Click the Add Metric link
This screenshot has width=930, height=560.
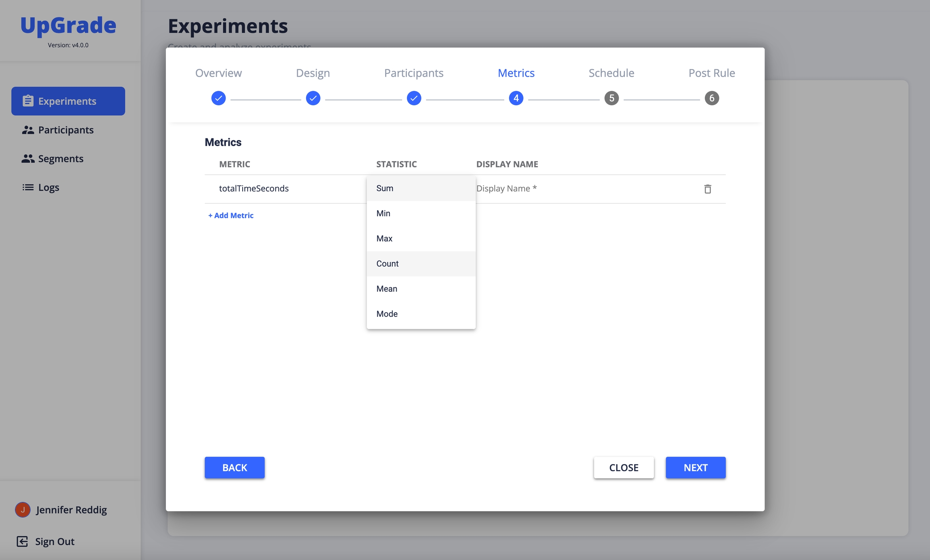[231, 215]
